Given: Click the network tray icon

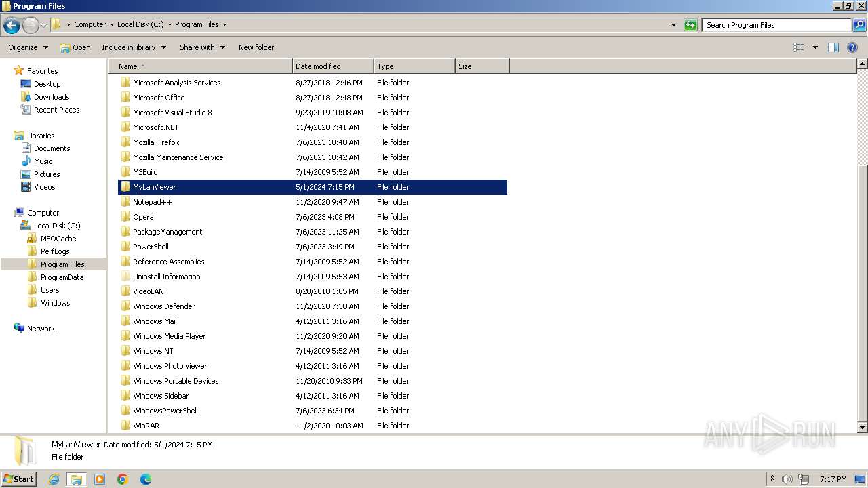Looking at the screenshot, I should pos(804,479).
